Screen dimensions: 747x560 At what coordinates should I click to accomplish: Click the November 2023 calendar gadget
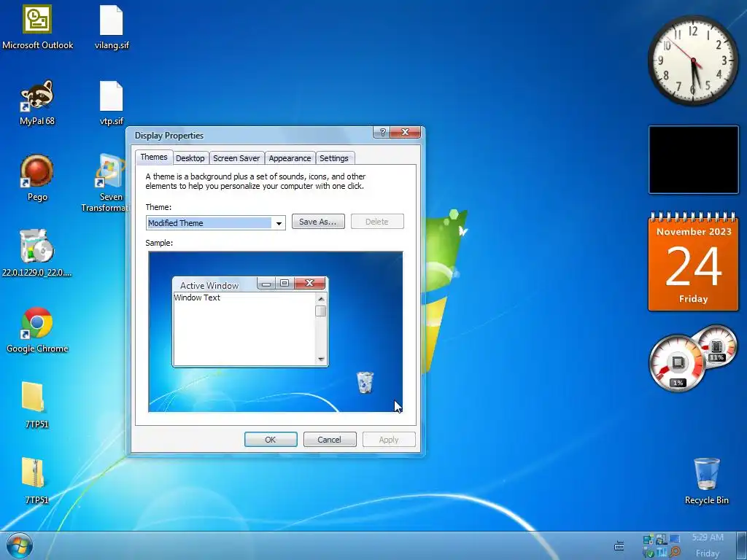pyautogui.click(x=693, y=261)
